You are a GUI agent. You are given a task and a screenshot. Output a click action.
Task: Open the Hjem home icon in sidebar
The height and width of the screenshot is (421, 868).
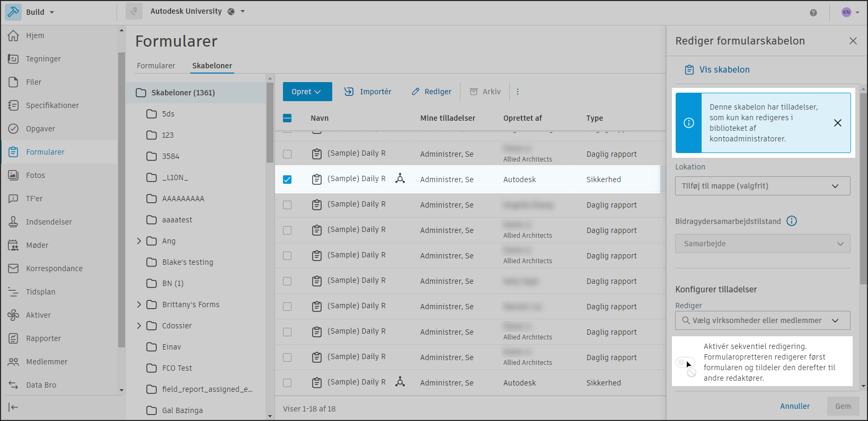click(13, 35)
